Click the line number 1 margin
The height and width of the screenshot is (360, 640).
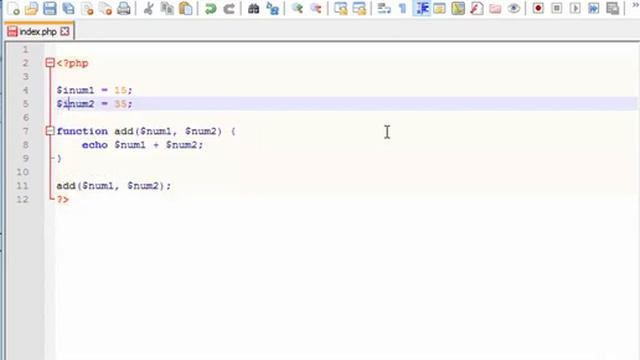pyautogui.click(x=25, y=49)
